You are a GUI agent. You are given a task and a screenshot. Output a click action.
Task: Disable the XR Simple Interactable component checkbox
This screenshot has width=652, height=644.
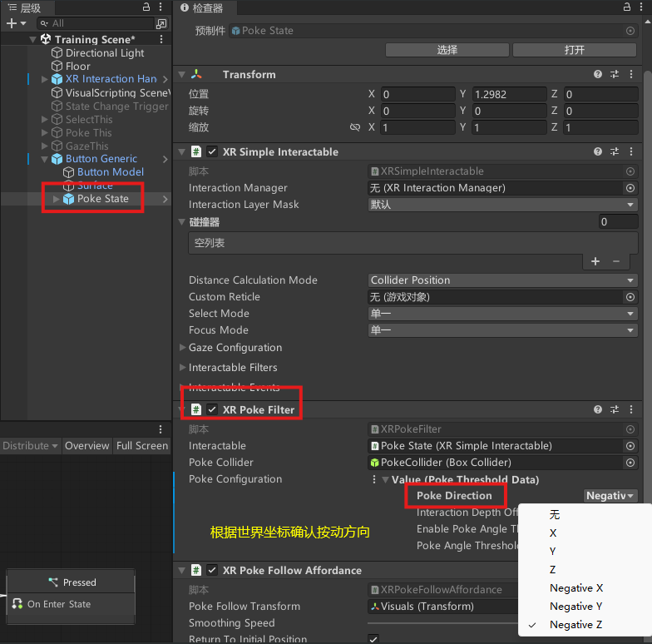tap(212, 152)
